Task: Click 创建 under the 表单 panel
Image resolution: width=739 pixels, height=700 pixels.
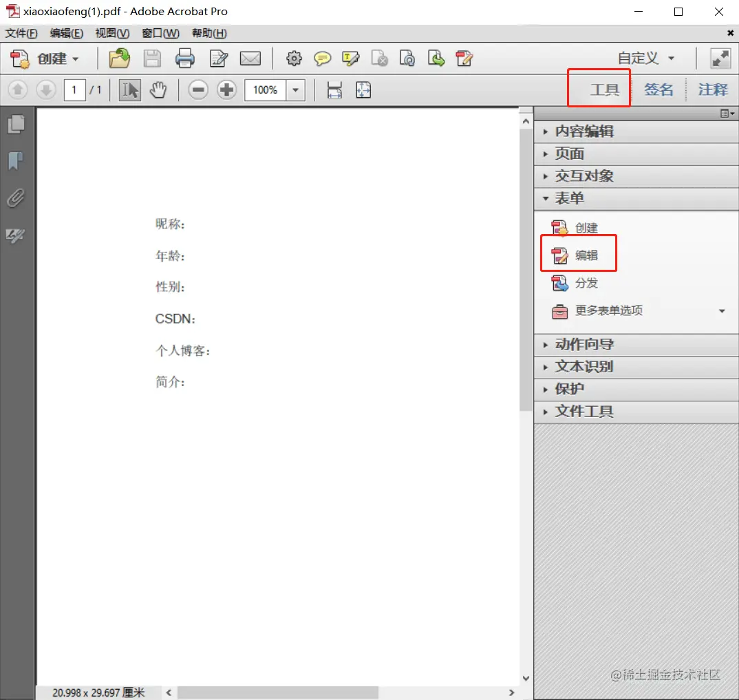Action: [x=575, y=228]
